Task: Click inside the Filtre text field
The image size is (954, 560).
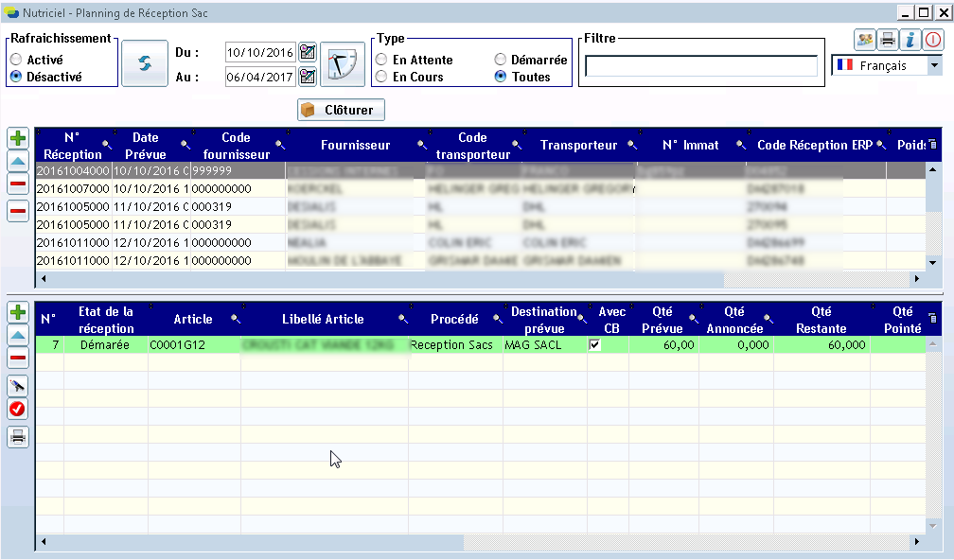Action: pos(700,65)
